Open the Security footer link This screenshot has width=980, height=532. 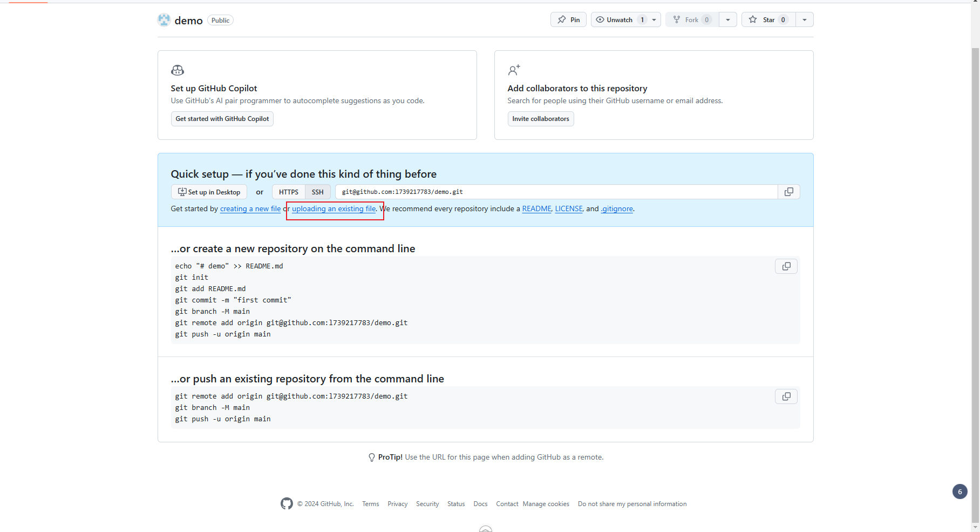tap(427, 504)
